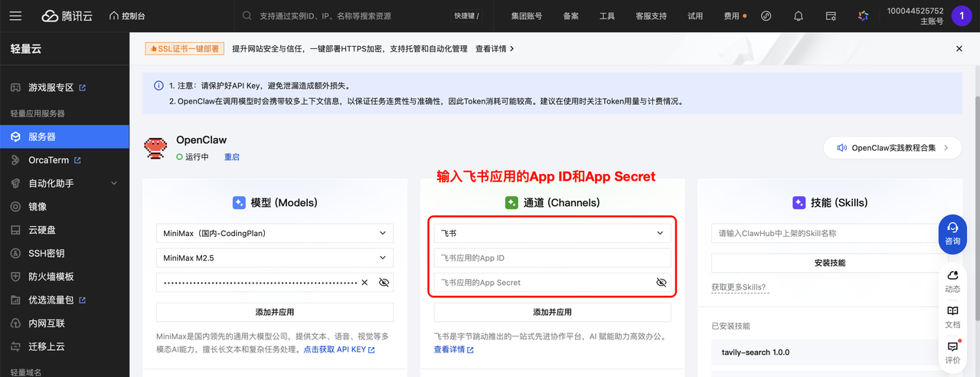The image size is (980, 377).
Task: Click the 获取更多Skills? link
Action: coord(739,287)
